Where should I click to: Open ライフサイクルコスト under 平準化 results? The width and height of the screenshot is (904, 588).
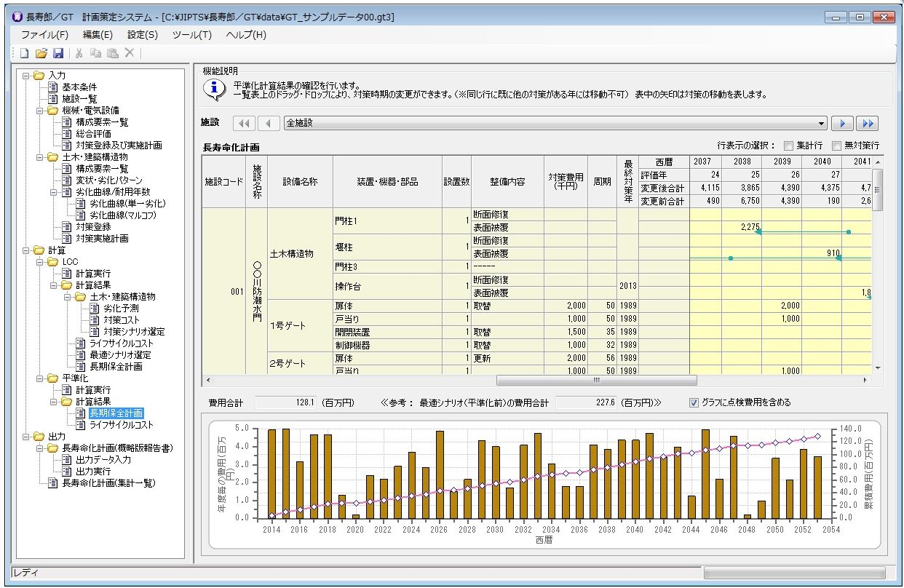click(122, 425)
